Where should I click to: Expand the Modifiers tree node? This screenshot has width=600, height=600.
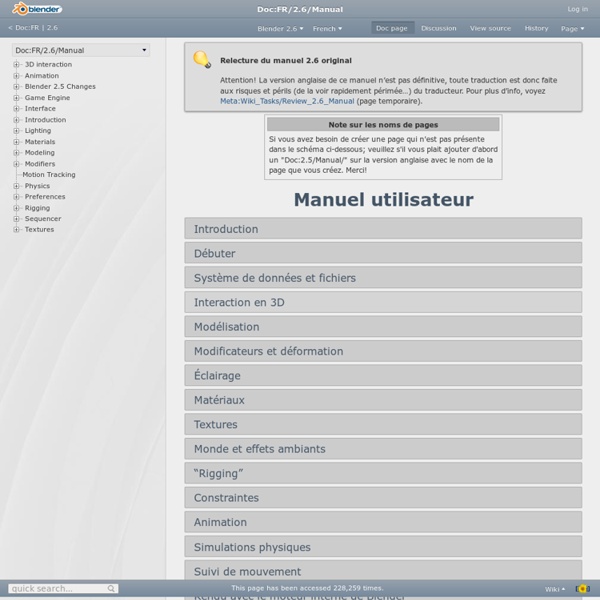[x=16, y=164]
